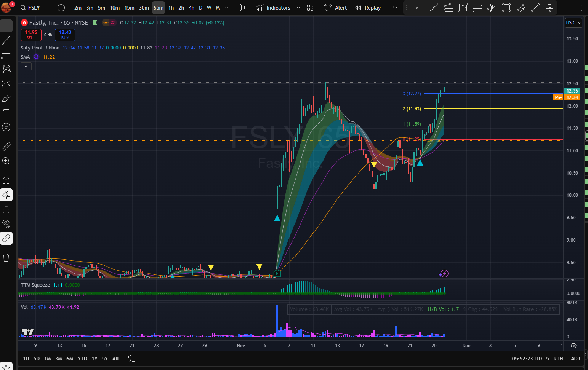Activate the Zoom In tool
This screenshot has height=370, width=588.
(6, 161)
